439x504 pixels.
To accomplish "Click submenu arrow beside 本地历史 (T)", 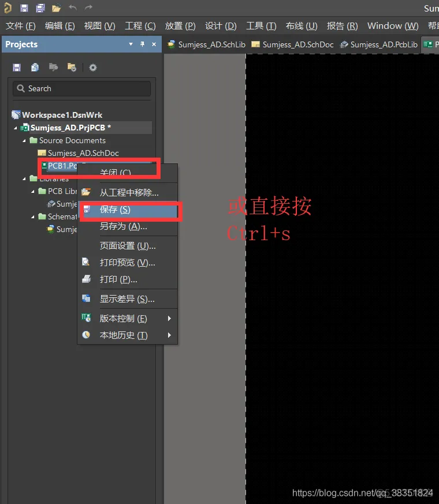I will (x=169, y=335).
